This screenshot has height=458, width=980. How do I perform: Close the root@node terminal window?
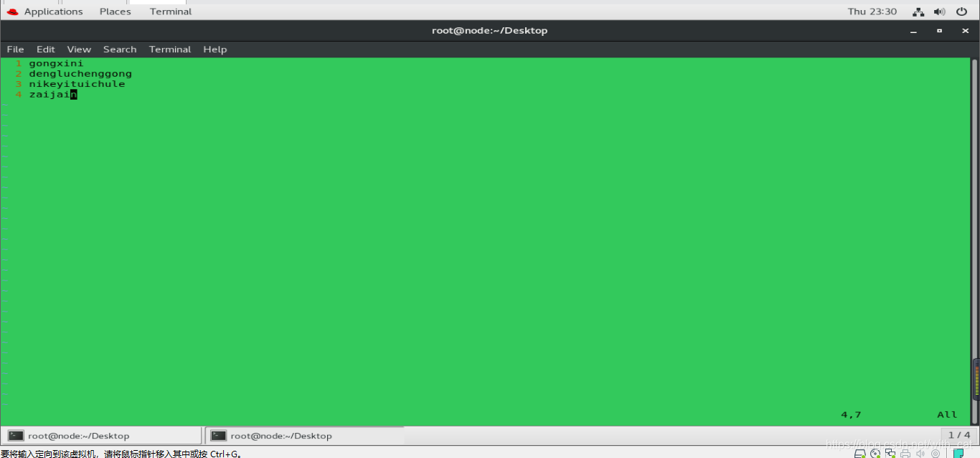point(964,31)
